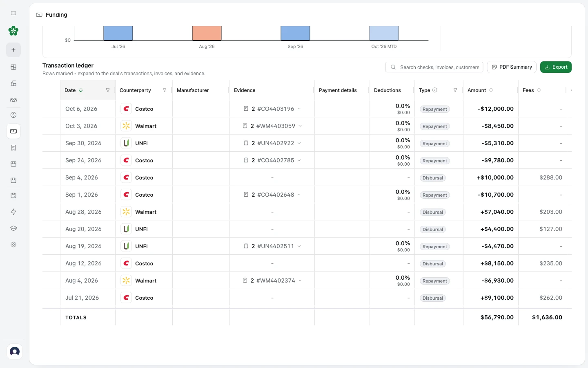This screenshot has width=588, height=368.
Task: Click the Aug '26 orange chart bar
Action: (x=207, y=33)
